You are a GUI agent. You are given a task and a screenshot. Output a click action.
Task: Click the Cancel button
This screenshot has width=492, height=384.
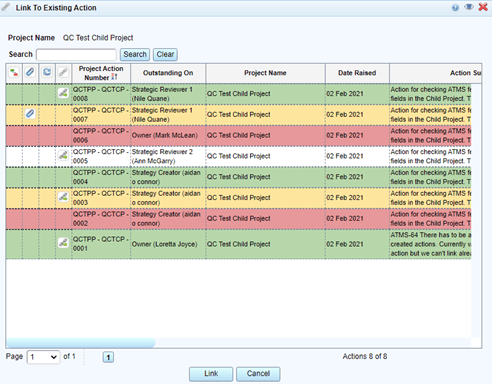tap(258, 374)
